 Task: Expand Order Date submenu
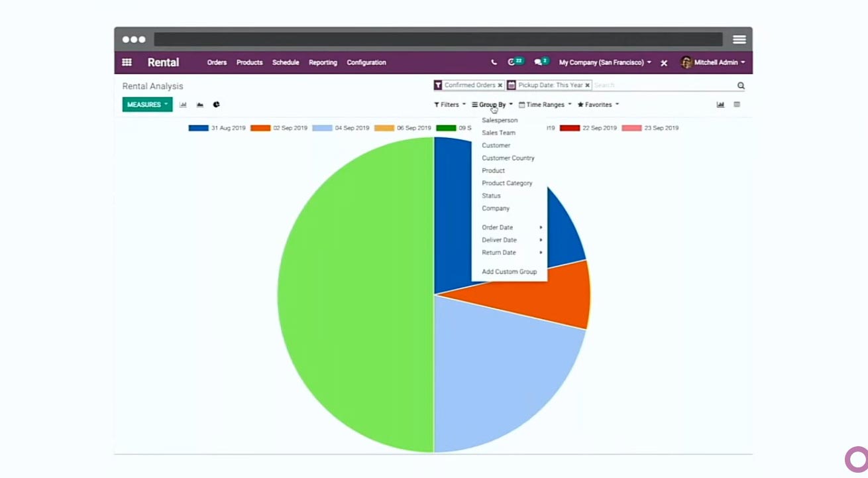point(509,227)
